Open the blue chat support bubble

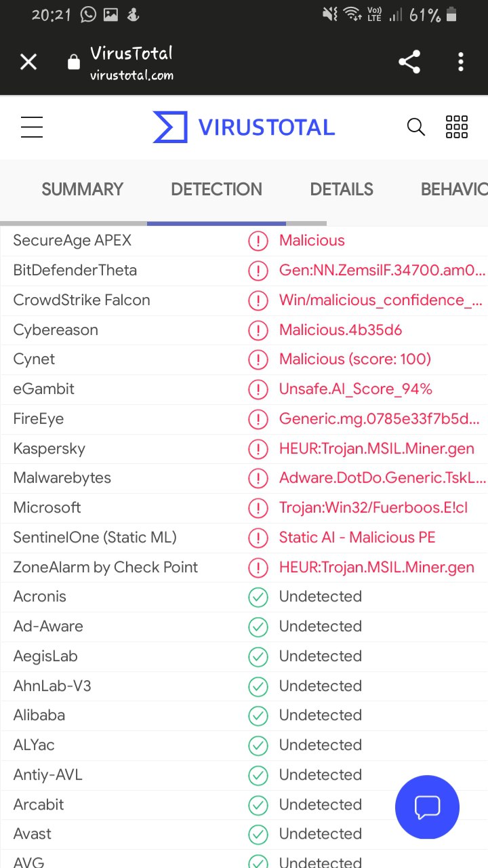click(x=428, y=807)
